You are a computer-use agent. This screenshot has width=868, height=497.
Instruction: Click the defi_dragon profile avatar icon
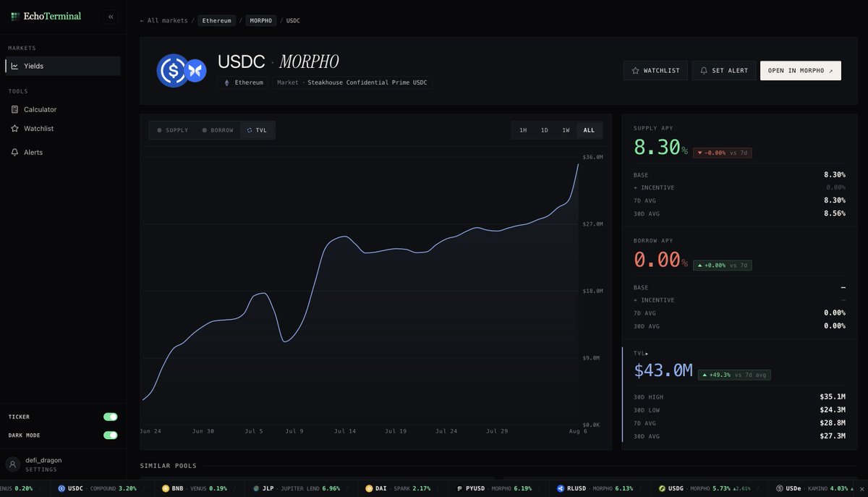click(12, 464)
